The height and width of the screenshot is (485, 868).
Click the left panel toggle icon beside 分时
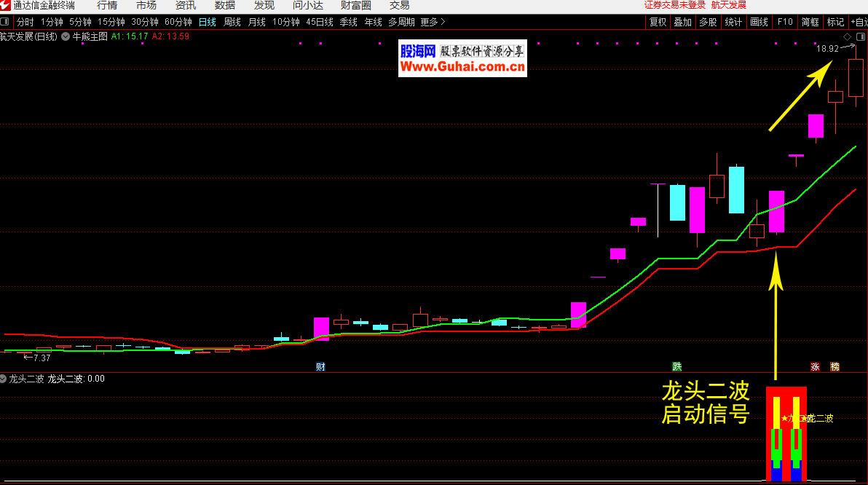(6, 22)
